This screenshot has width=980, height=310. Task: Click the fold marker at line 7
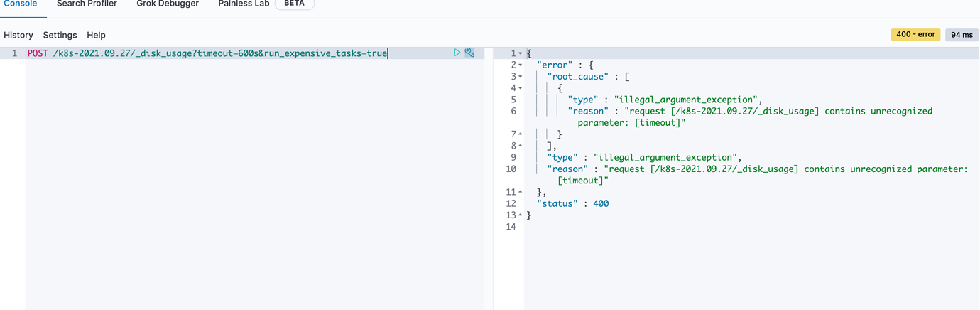point(520,134)
